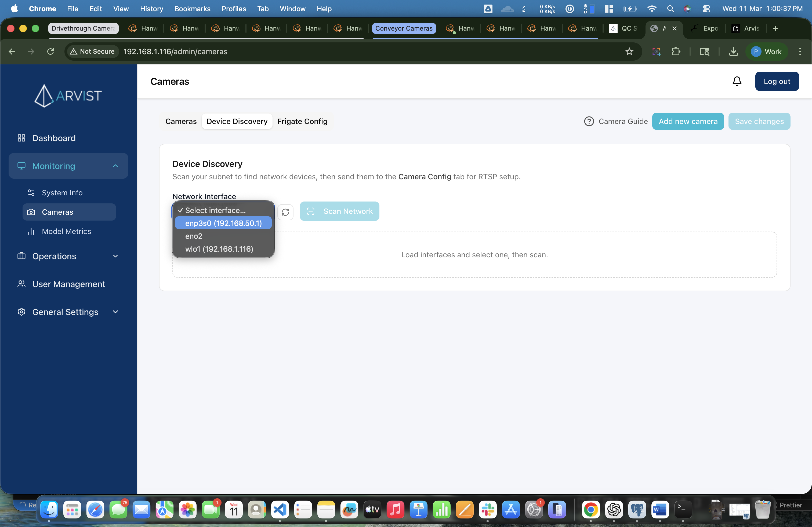Click the notification bell icon
The image size is (812, 527).
(737, 81)
